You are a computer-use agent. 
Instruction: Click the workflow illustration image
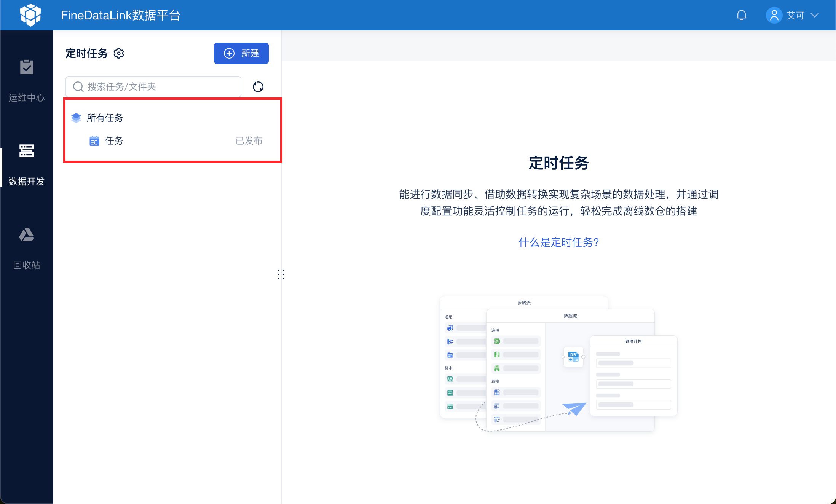[558, 364]
